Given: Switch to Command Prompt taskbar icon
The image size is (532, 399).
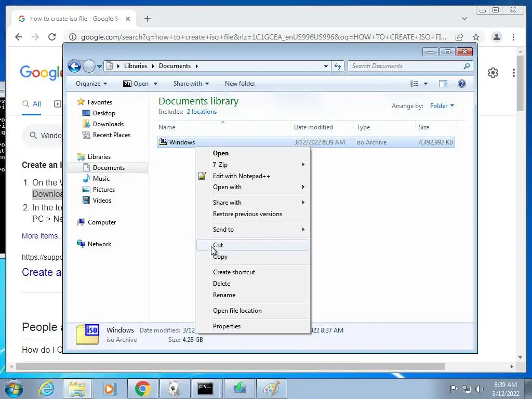Looking at the screenshot, I should point(205,389).
